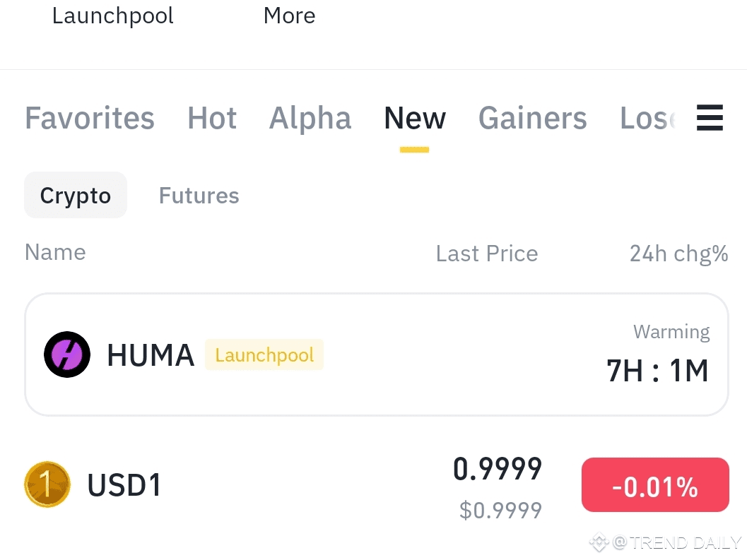Open the More menu

pyautogui.click(x=289, y=15)
